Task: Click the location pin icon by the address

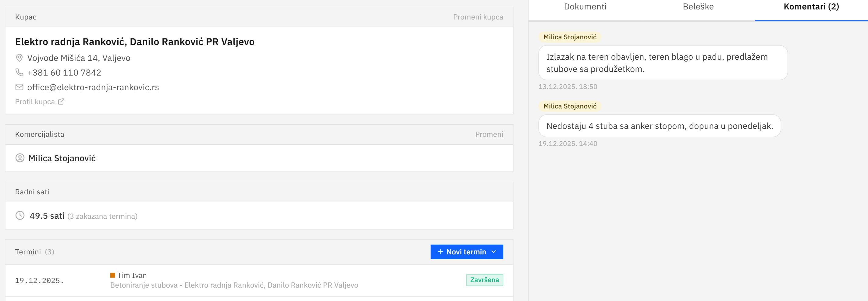Action: click(x=19, y=58)
